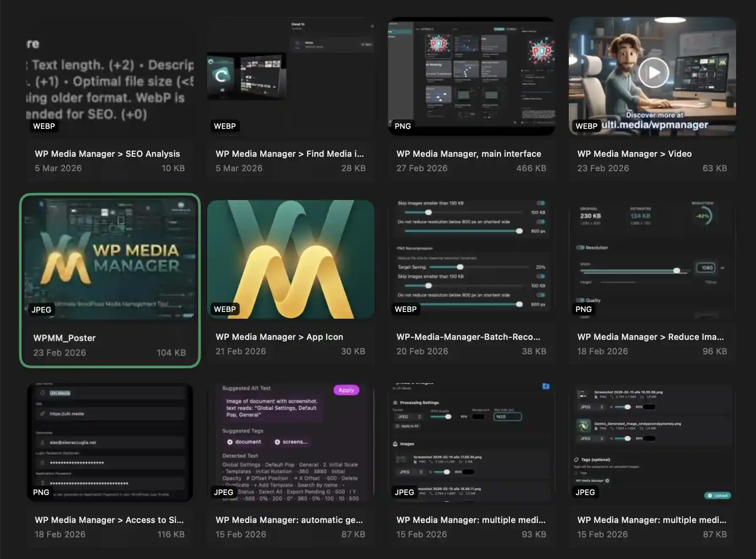Click the title 'WP Media Manager: automatic ge...'
The width and height of the screenshot is (756, 559).
pos(289,520)
